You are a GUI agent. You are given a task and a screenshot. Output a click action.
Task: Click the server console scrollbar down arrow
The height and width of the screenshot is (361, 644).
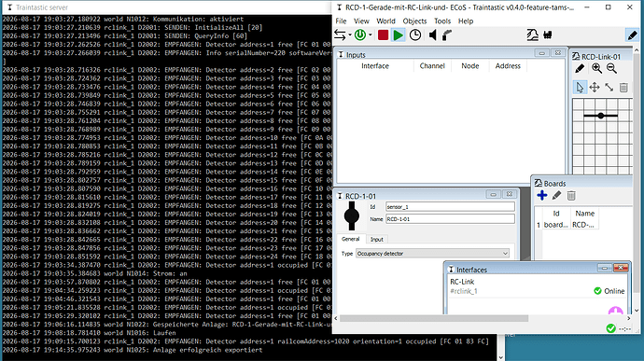pos(501,357)
